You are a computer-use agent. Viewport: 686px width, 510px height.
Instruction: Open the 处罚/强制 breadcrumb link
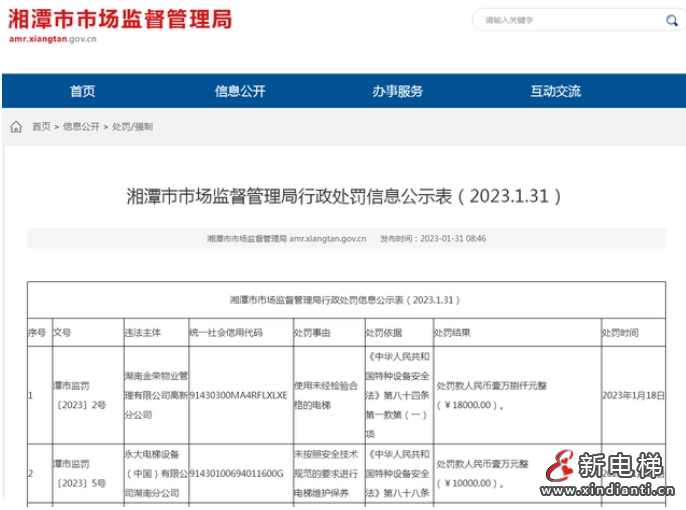click(132, 127)
